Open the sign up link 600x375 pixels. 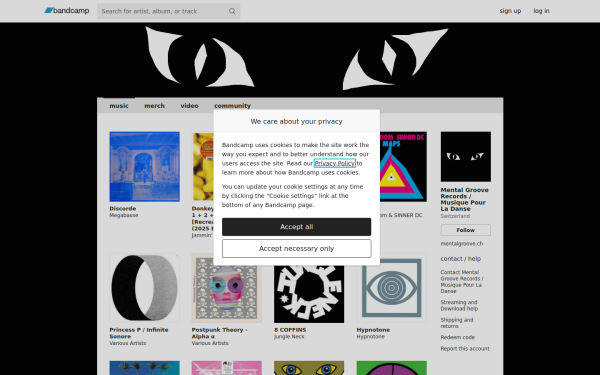tap(510, 11)
